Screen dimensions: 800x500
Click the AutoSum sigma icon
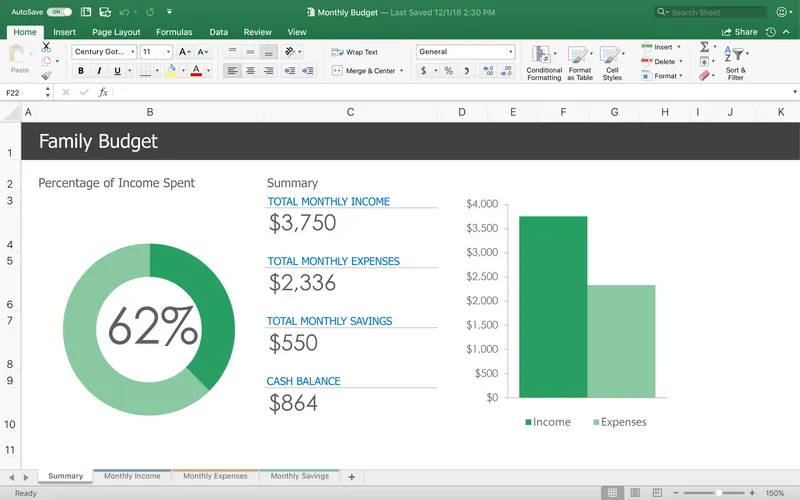coord(704,47)
